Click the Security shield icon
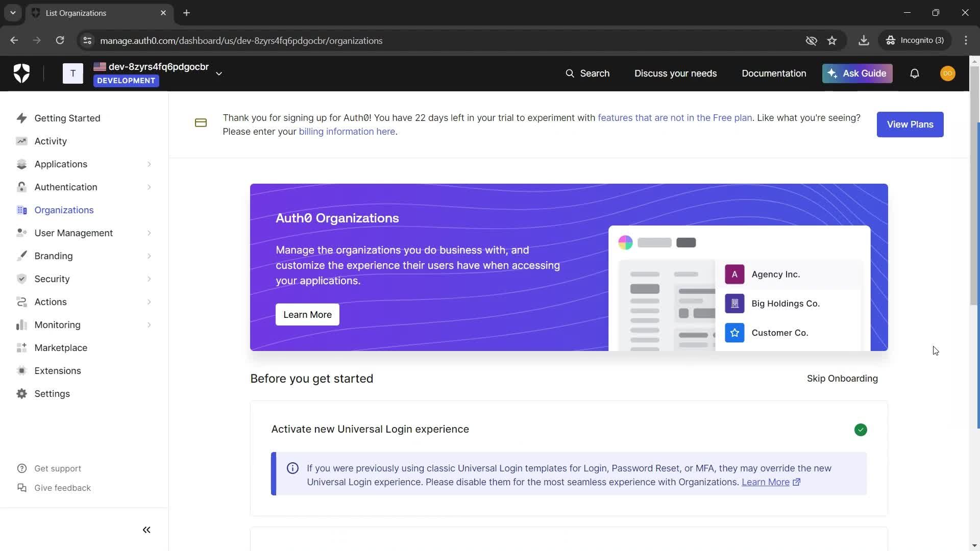The width and height of the screenshot is (980, 551). (x=21, y=279)
